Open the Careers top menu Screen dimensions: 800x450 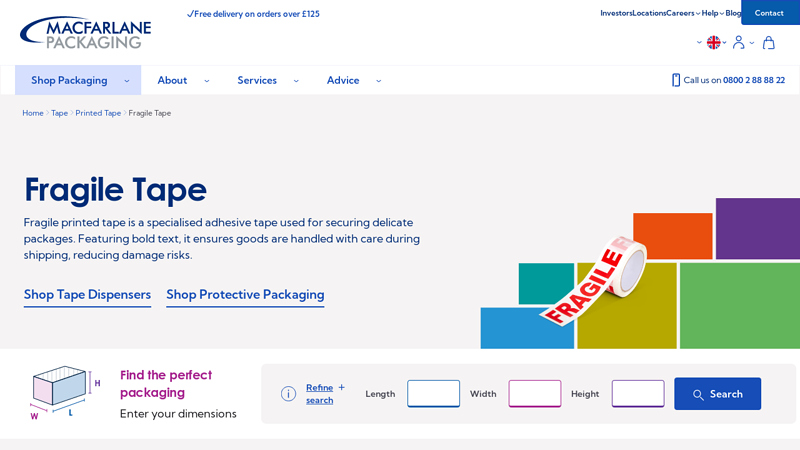coord(683,13)
